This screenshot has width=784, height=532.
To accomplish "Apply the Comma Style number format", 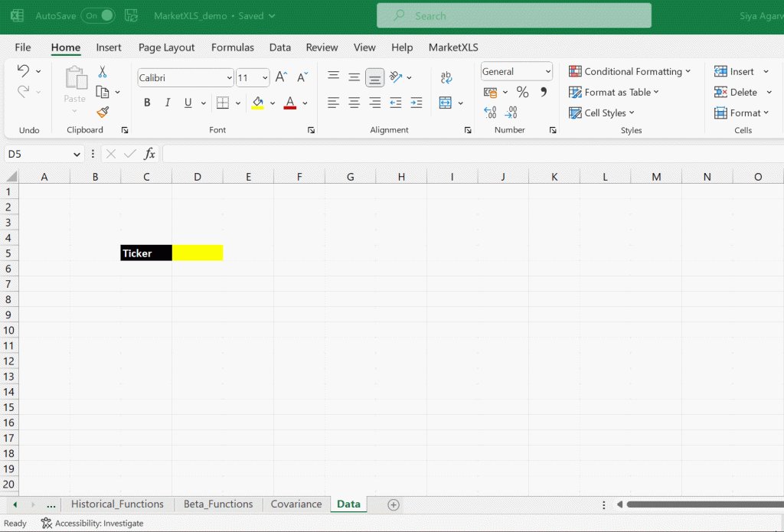I will (x=543, y=91).
